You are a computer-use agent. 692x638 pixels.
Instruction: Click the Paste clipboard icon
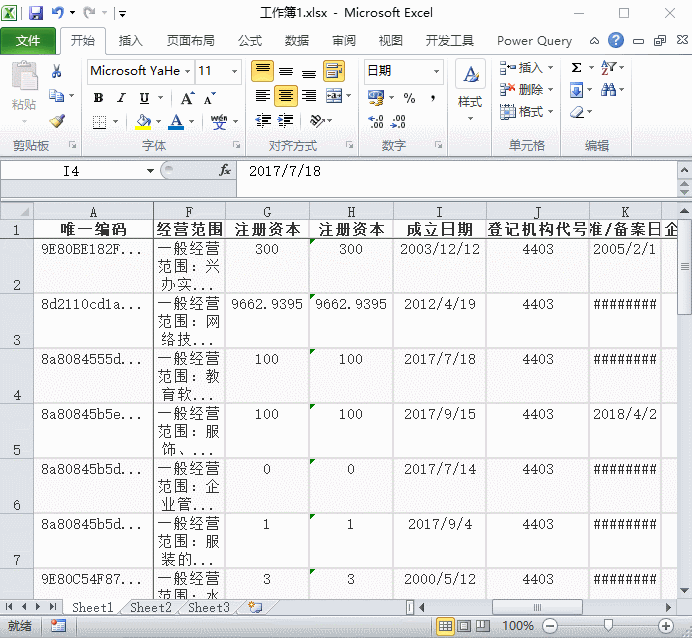pos(24,76)
